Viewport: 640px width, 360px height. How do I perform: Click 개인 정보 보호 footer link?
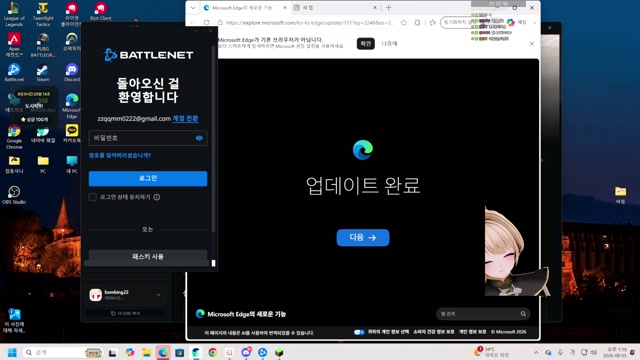pos(473,332)
